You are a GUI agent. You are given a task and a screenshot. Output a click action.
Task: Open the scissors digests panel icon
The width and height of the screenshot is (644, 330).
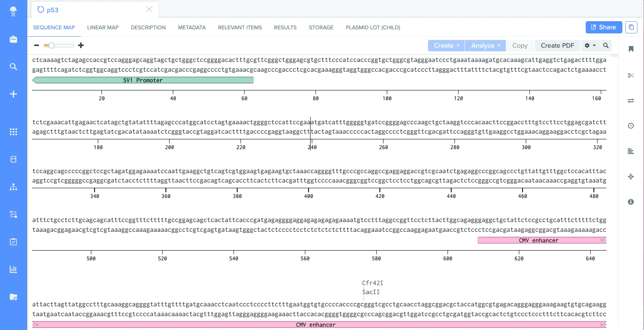tap(631, 75)
